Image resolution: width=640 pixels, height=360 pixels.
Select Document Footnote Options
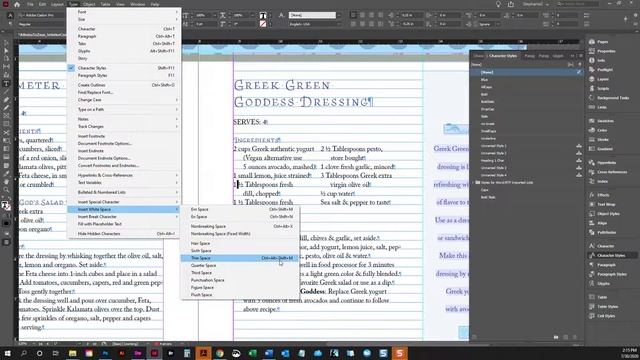tap(124, 144)
